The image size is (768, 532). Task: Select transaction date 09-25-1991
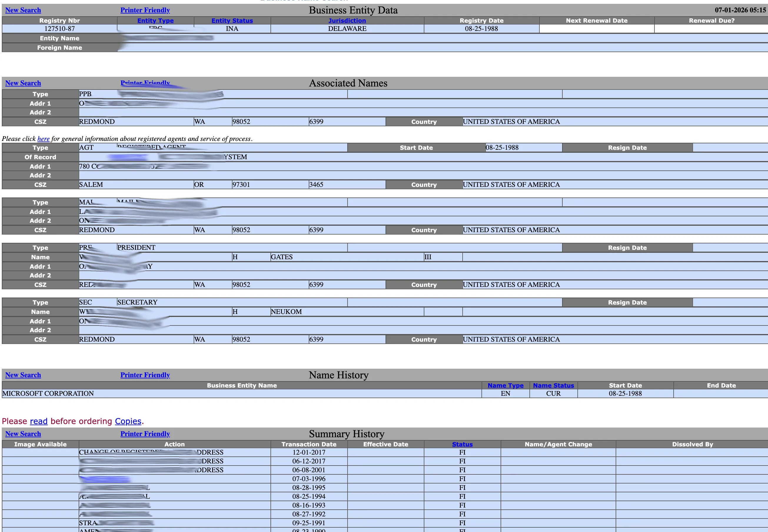[x=309, y=523]
